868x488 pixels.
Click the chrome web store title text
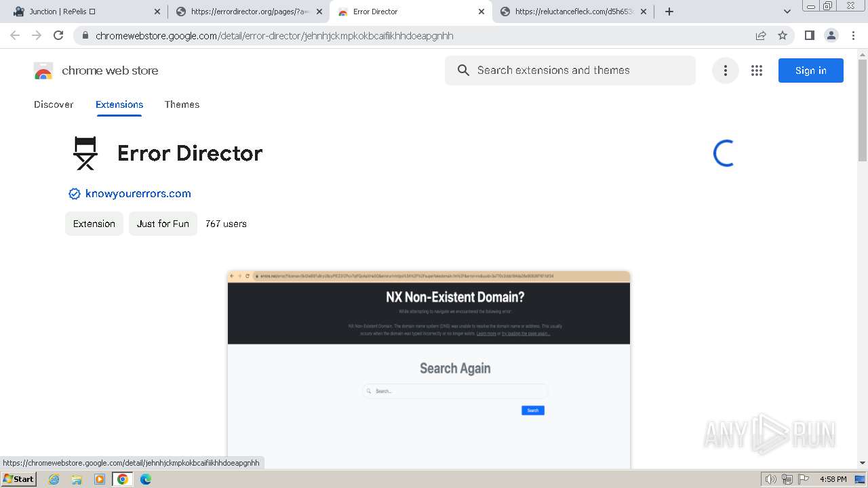tap(110, 70)
